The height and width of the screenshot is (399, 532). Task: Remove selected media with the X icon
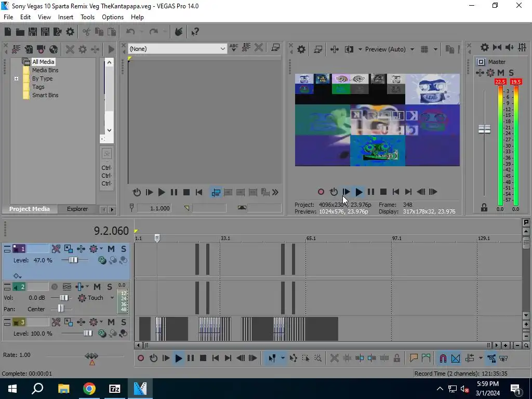click(x=70, y=49)
